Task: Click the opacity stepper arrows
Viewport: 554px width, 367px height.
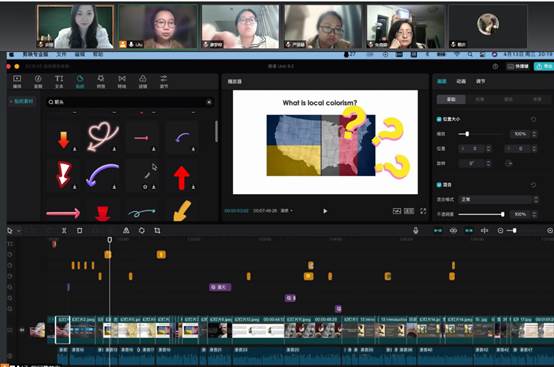Action: (534, 214)
